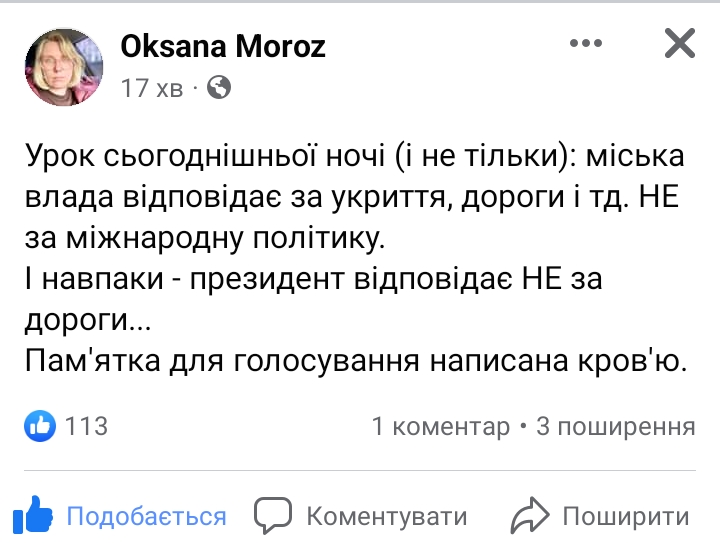Open the three-dot post options menu
720x543 pixels.
(588, 43)
